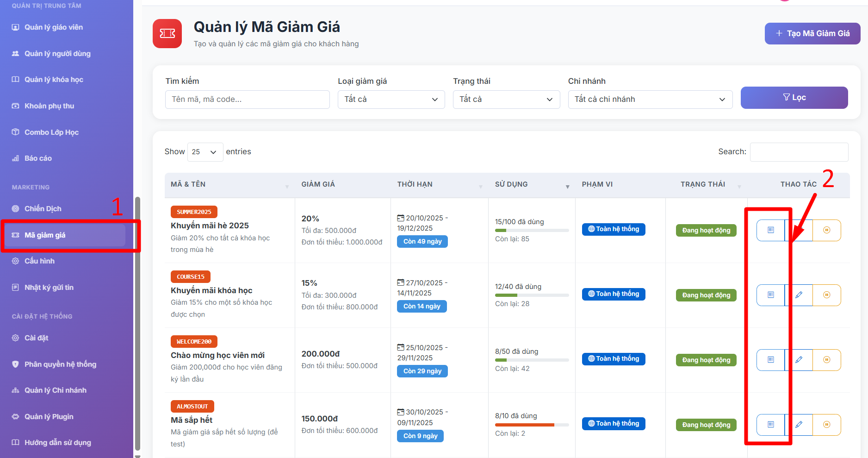The height and width of the screenshot is (458, 868).
Task: Expand the Trạng thái filter dropdown
Action: pos(506,100)
